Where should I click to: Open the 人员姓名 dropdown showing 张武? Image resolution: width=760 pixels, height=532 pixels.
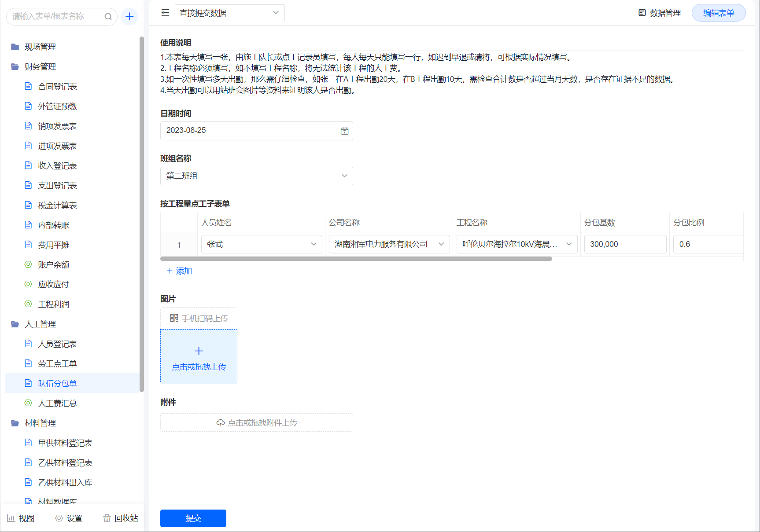[x=261, y=244]
